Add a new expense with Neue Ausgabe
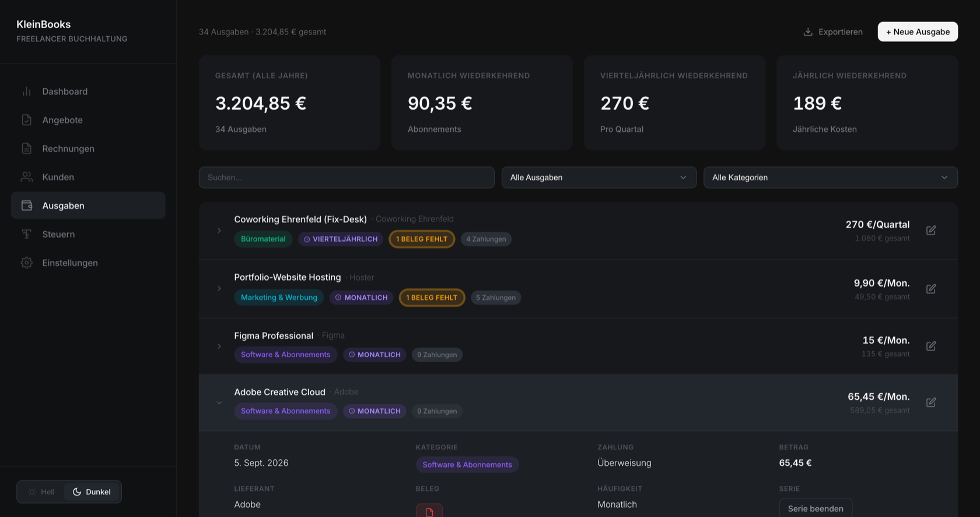 [x=918, y=32]
